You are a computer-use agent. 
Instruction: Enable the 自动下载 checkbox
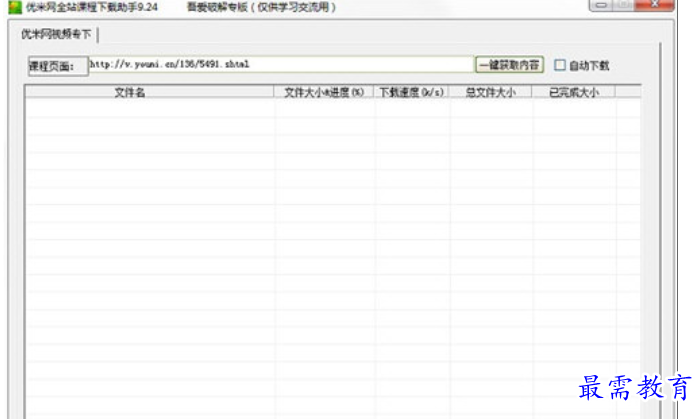[x=560, y=65]
